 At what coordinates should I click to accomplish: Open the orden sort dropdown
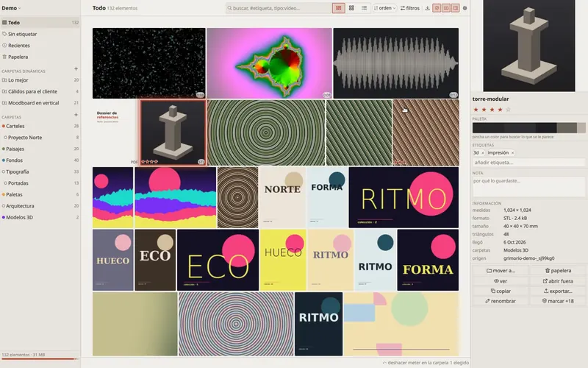click(x=384, y=8)
